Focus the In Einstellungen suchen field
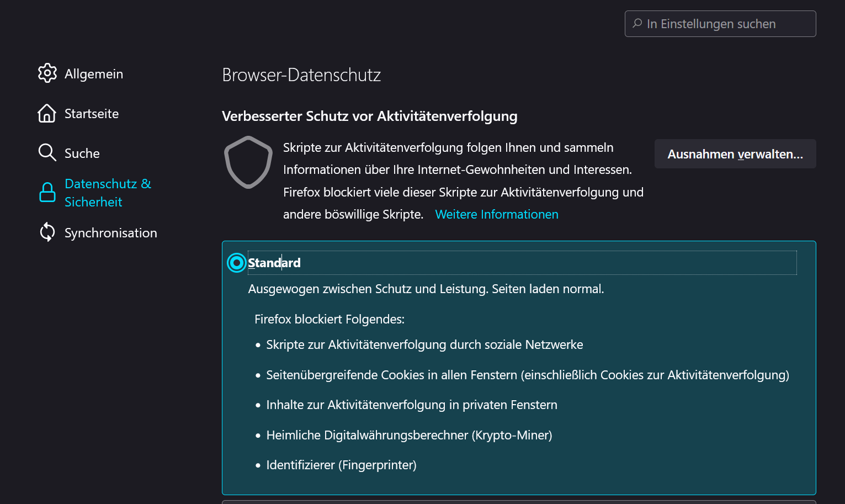The height and width of the screenshot is (504, 845). click(x=723, y=24)
